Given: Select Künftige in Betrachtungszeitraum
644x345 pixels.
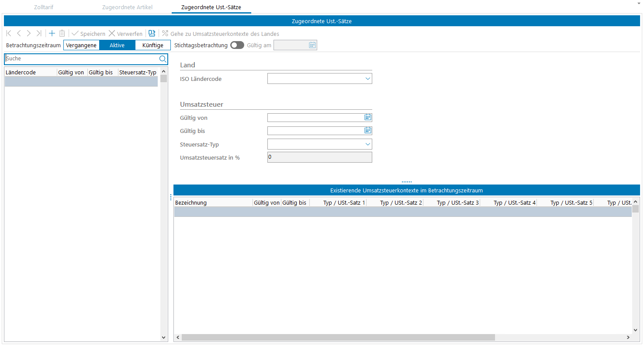Looking at the screenshot, I should (x=153, y=45).
